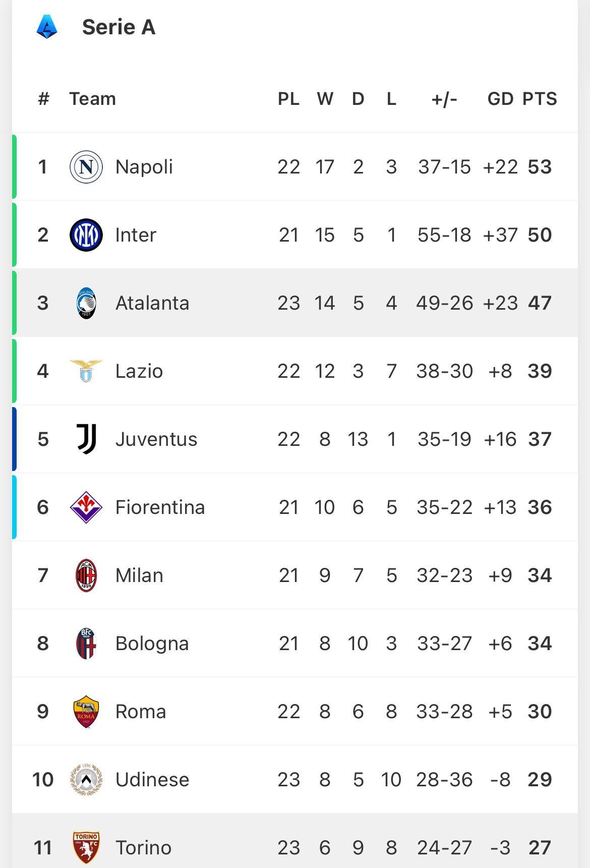Select the Atalanta club crest
Screen dimensions: 590x868
(86, 303)
